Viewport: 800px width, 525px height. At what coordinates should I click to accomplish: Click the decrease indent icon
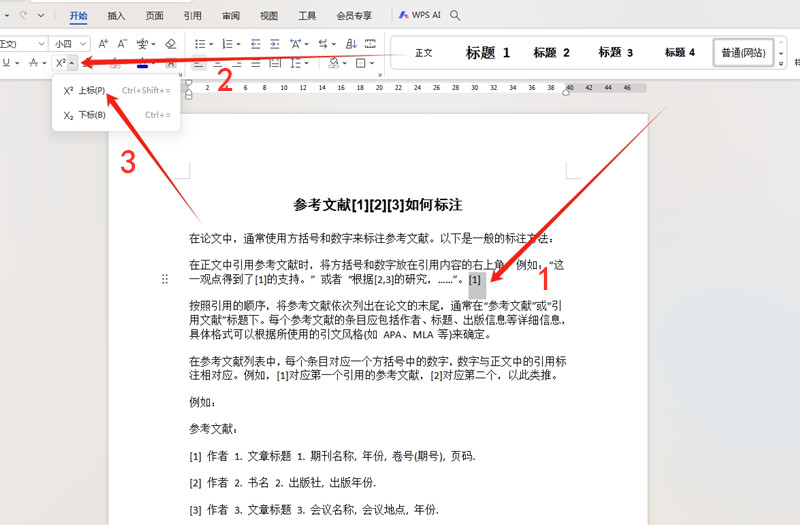[255, 44]
